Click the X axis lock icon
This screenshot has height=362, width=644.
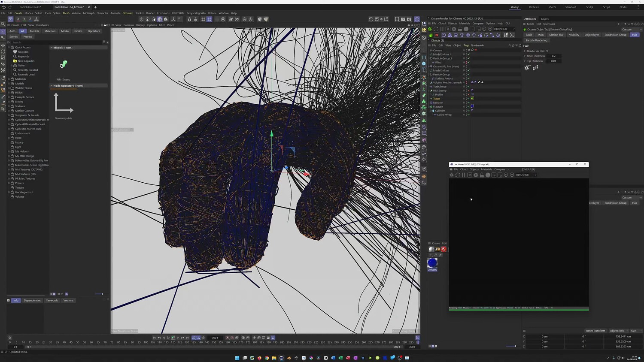point(18,19)
